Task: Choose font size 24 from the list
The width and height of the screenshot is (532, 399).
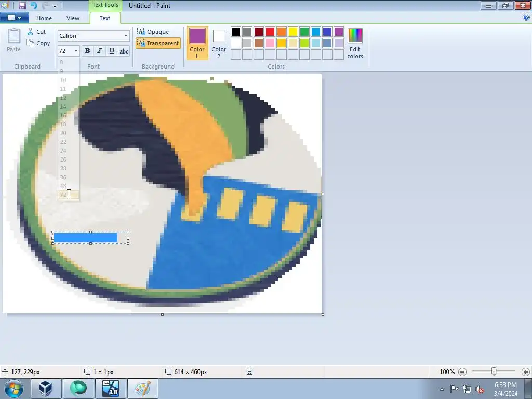Action: (69, 151)
